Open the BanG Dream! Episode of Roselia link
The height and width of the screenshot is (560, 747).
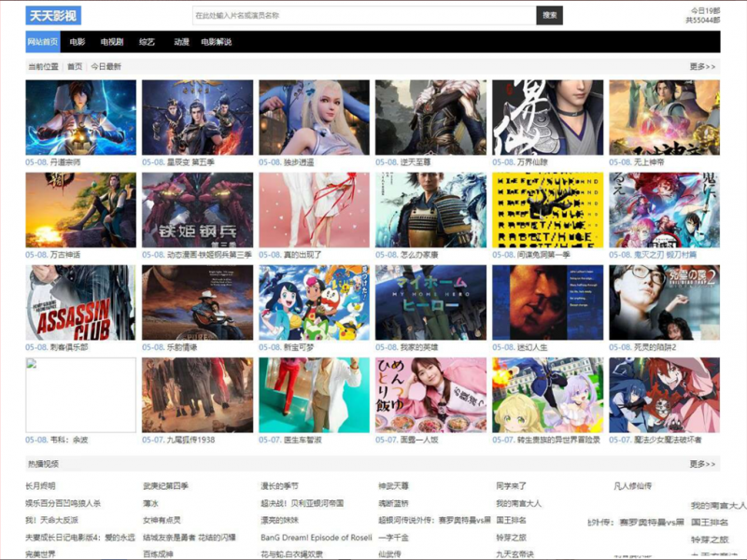[316, 538]
